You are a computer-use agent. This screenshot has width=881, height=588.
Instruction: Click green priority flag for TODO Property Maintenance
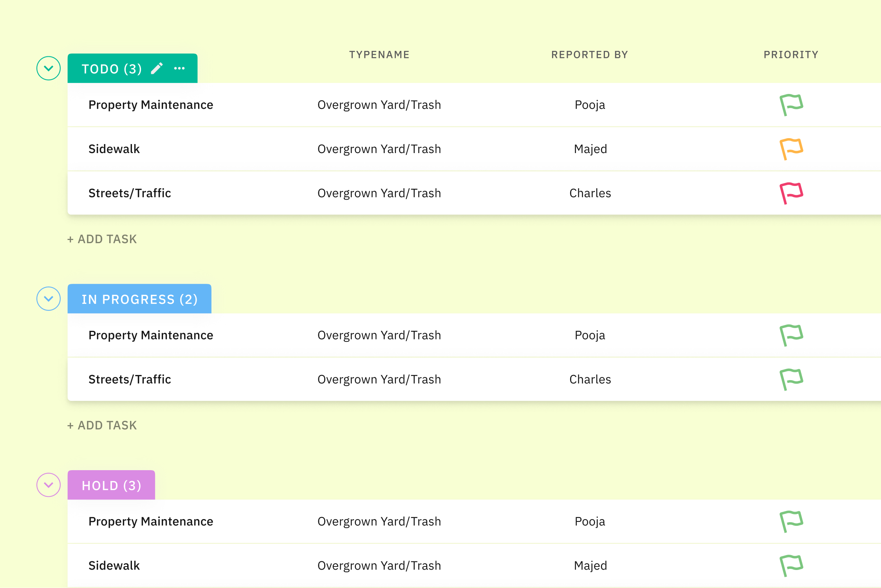coord(791,105)
